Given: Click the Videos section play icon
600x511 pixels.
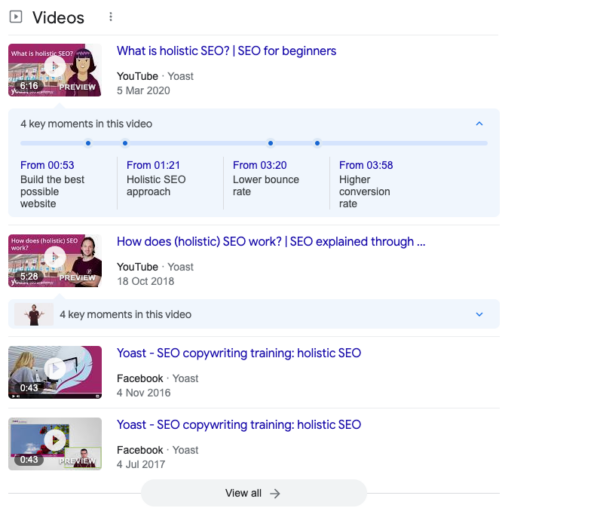Looking at the screenshot, I should coord(16,17).
